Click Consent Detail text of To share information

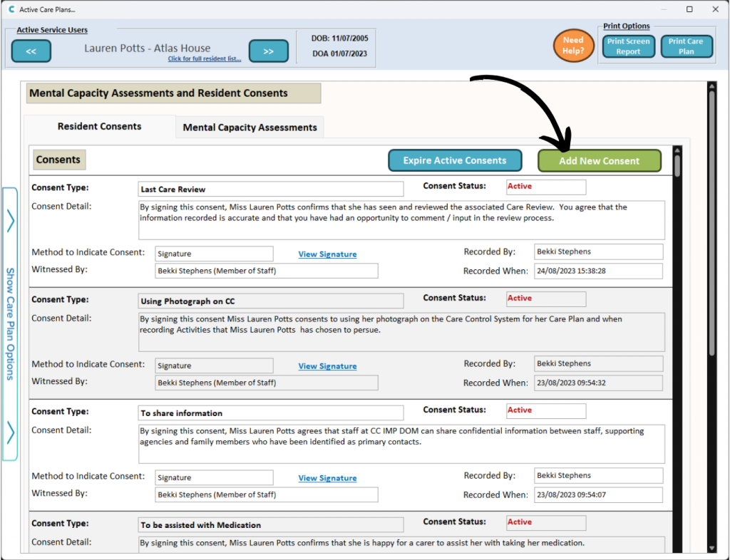click(x=402, y=444)
